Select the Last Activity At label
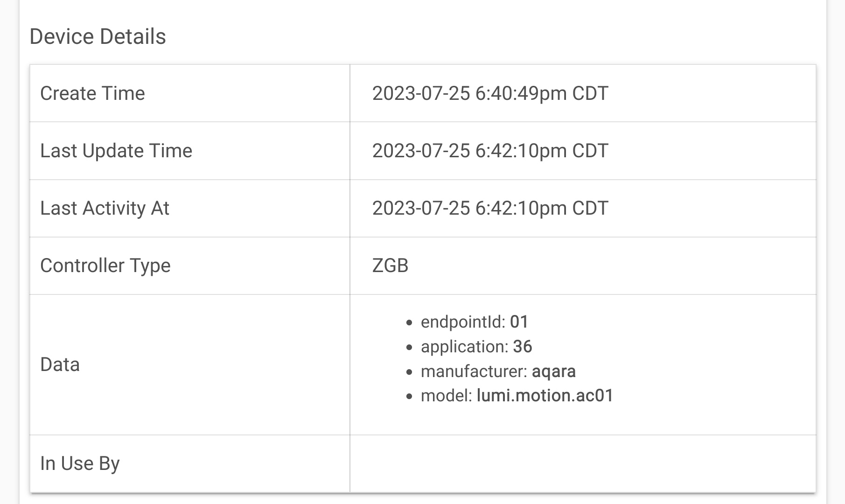Screen dimensions: 845x504 tap(105, 208)
